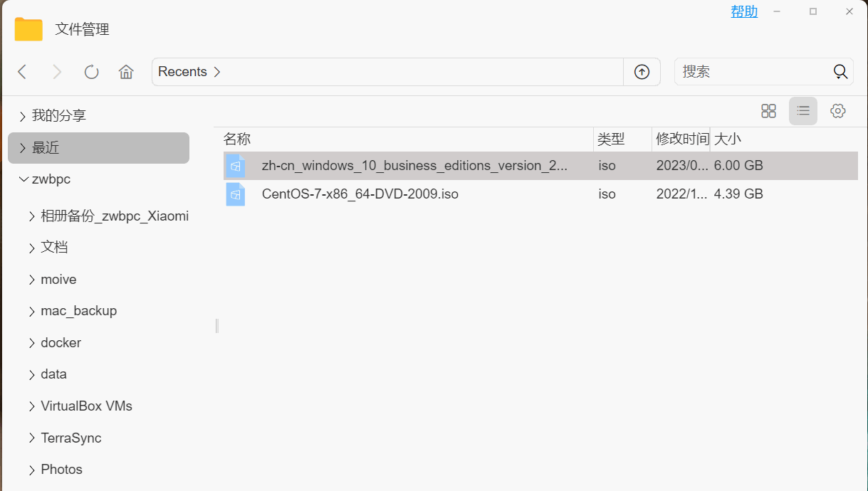Sort by 名称 column header

point(237,139)
